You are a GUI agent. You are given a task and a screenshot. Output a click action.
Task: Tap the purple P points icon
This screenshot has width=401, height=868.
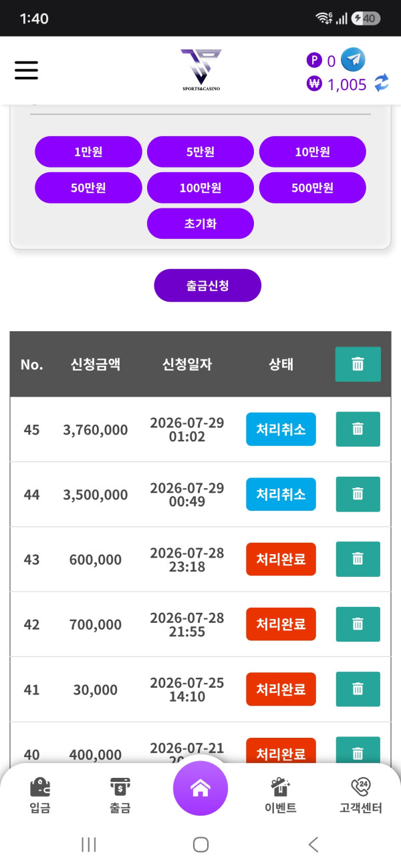[314, 61]
